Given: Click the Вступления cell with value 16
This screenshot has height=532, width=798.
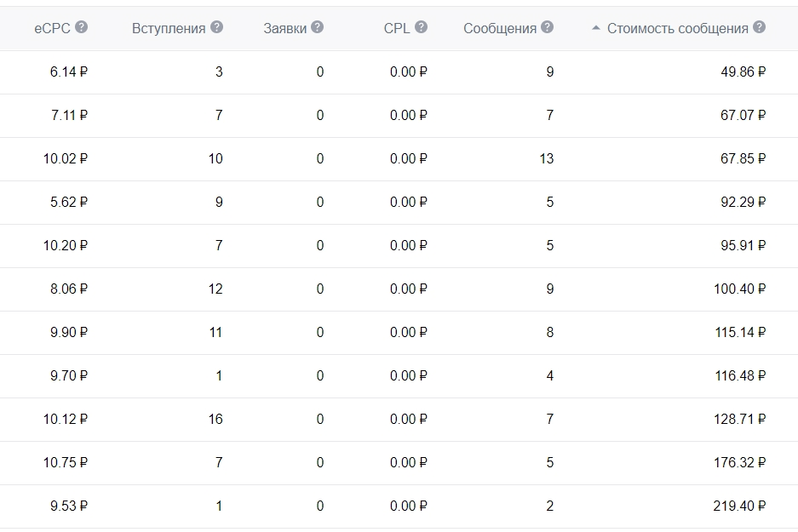Looking at the screenshot, I should click(215, 420).
